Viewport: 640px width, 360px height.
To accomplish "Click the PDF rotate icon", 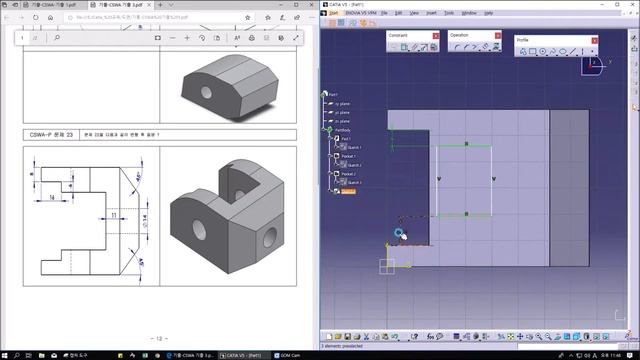I will point(202,38).
